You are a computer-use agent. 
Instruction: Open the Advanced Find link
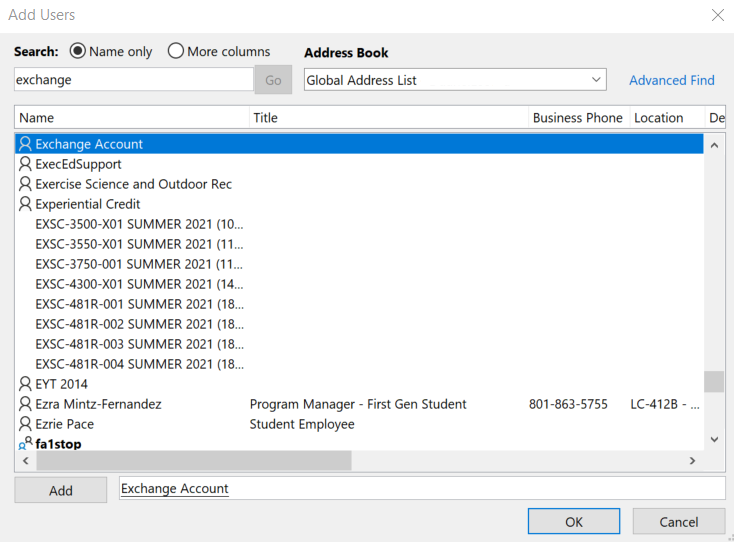pos(671,80)
